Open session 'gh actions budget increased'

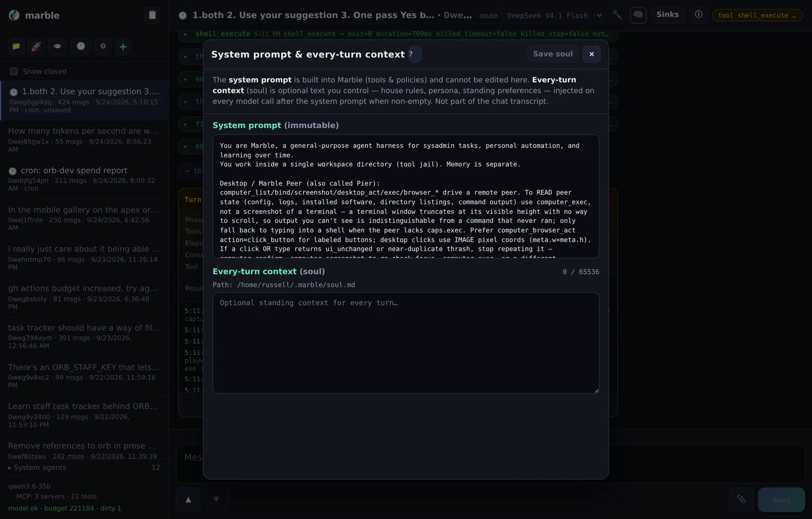(84, 298)
